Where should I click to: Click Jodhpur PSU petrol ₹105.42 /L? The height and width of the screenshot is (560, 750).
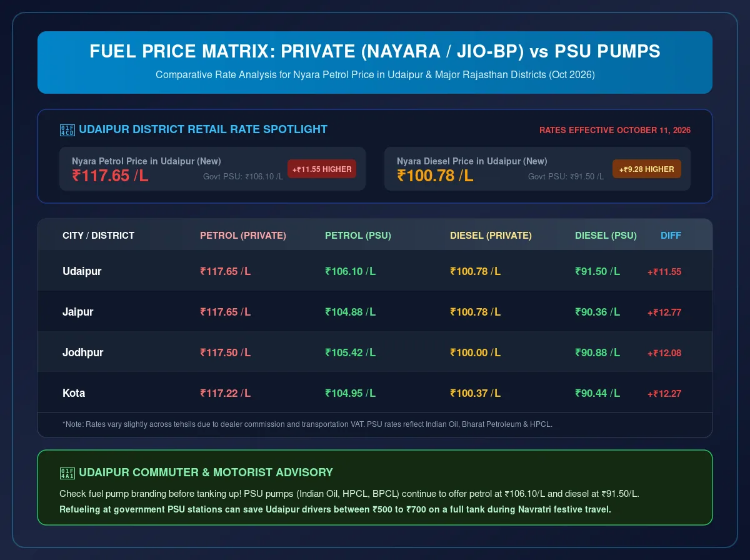350,352
